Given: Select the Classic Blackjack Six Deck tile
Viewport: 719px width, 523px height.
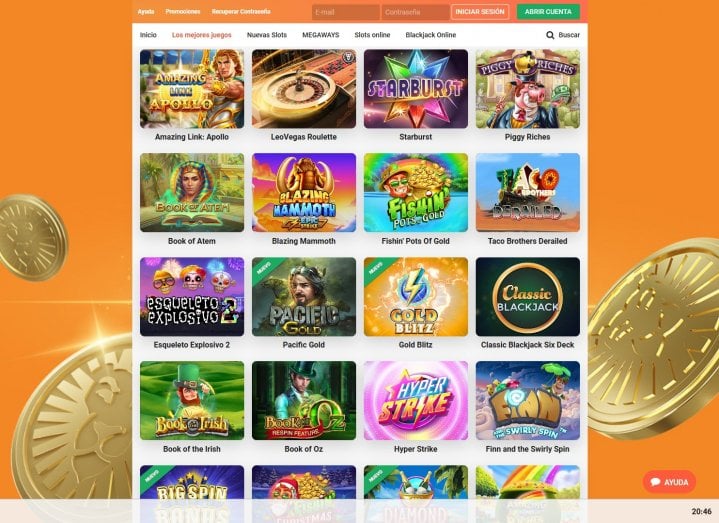Looking at the screenshot, I should point(527,297).
